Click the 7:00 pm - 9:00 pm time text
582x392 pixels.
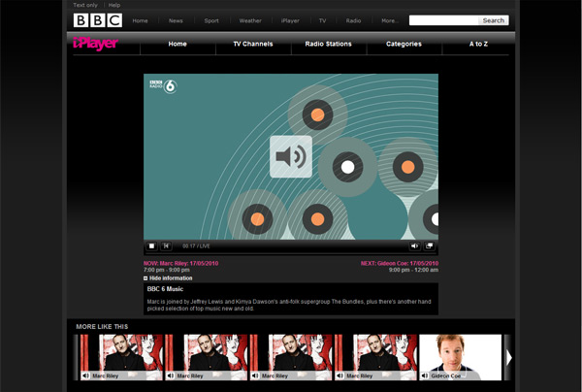(167, 270)
